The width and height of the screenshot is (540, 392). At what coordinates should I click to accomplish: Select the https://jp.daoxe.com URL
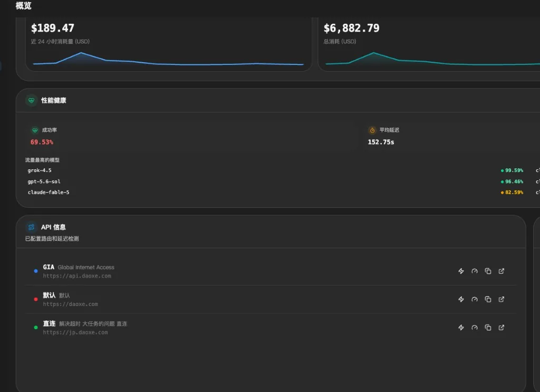75,332
